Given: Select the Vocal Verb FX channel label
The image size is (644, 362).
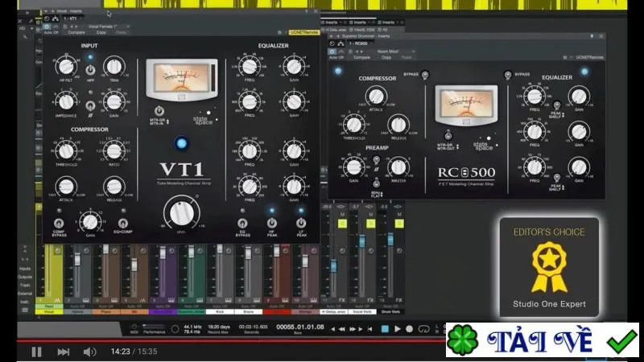Looking at the screenshot, I should (x=362, y=312).
